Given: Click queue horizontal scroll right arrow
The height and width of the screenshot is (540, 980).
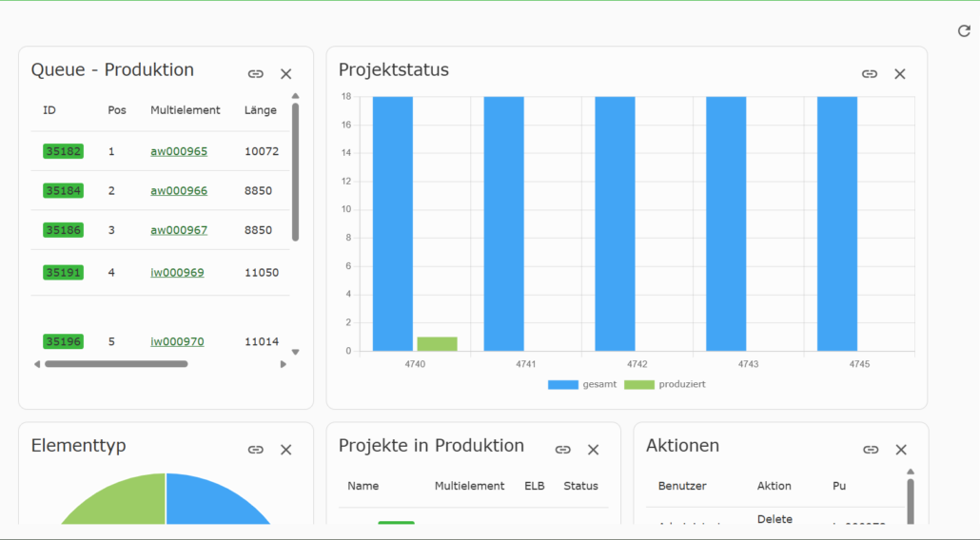Looking at the screenshot, I should pos(284,364).
